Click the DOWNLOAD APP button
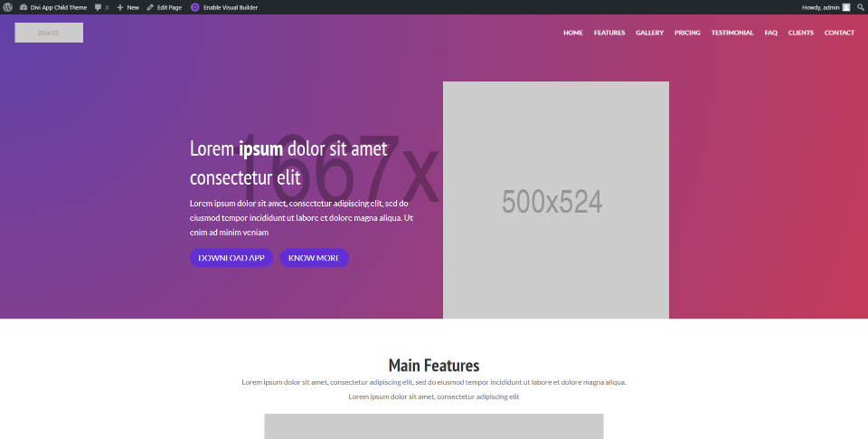Image resolution: width=868 pixels, height=439 pixels. pos(231,258)
